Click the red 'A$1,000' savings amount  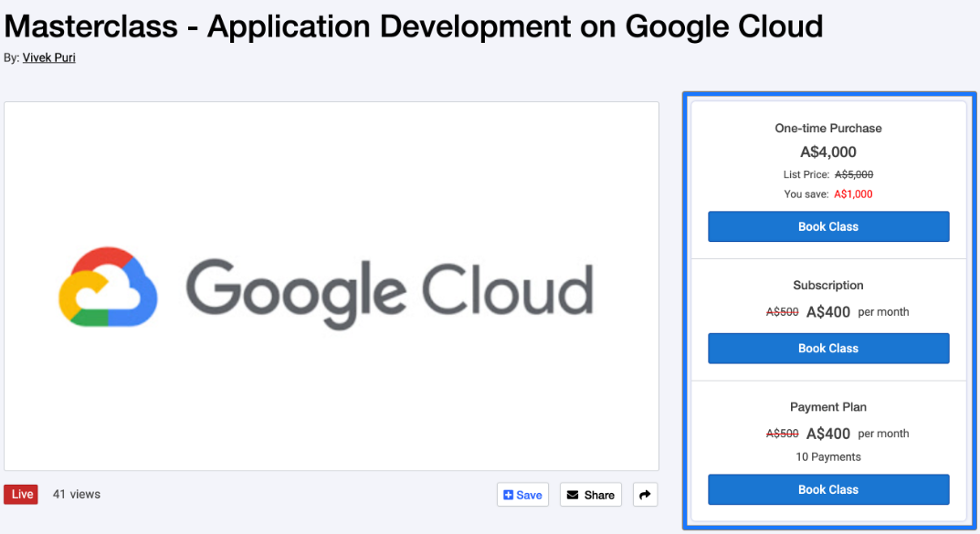click(853, 194)
